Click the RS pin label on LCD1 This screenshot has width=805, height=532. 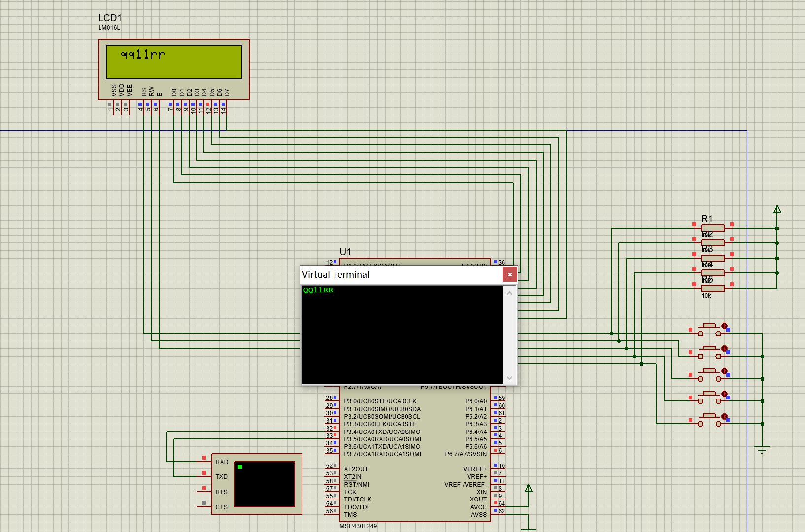(x=144, y=92)
